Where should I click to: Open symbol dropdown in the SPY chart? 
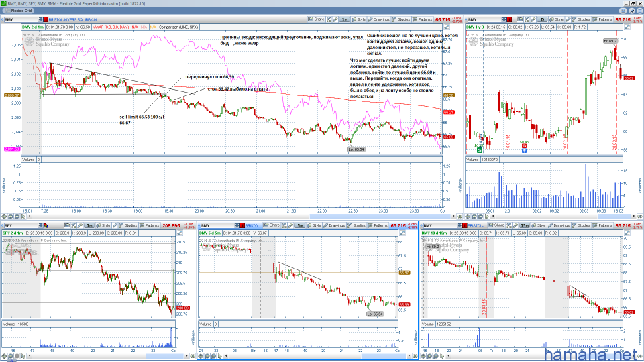[40, 225]
